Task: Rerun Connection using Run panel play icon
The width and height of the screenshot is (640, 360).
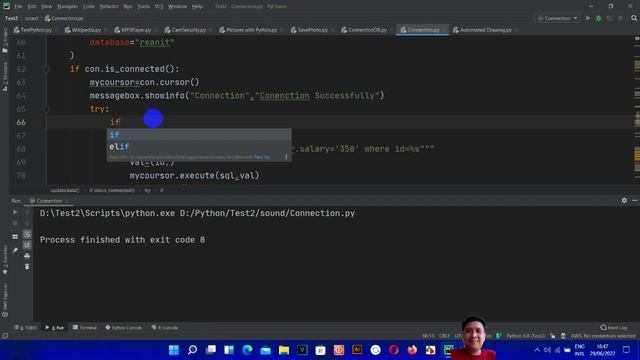Action: coord(15,212)
